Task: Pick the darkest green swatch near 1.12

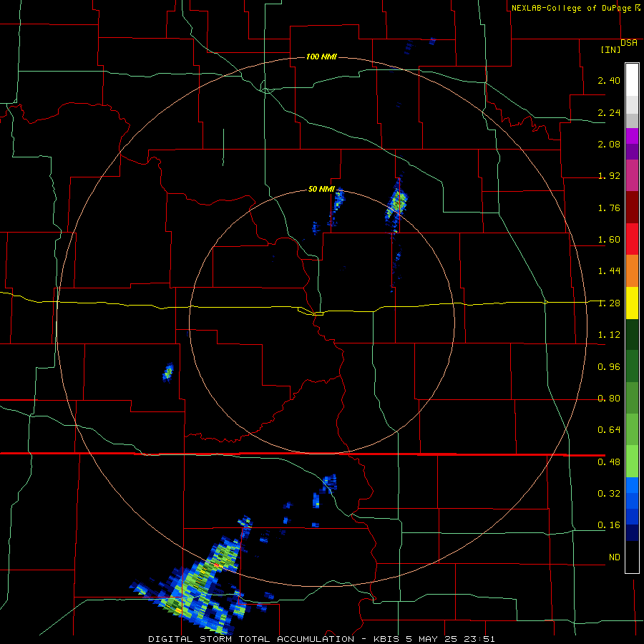Action: 632,334
